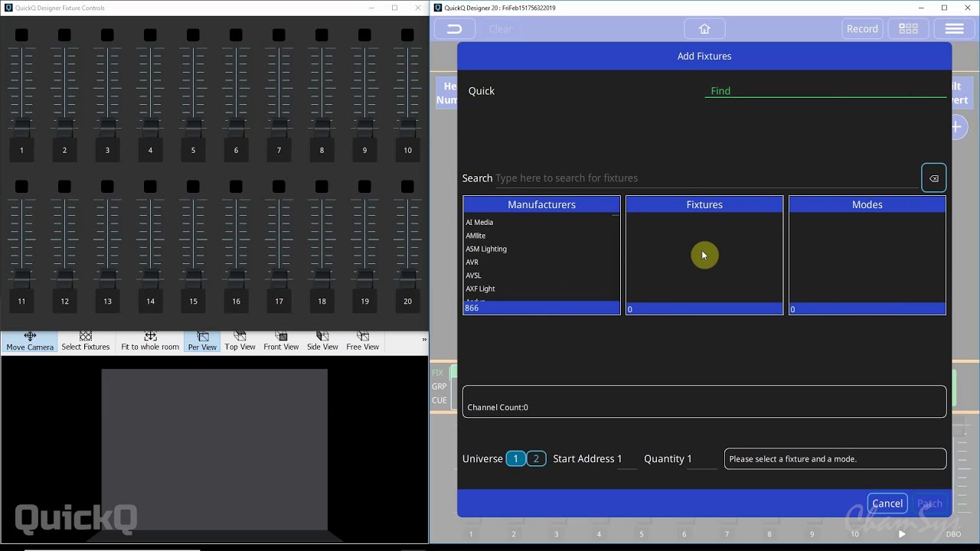Select AVR manufacturer
980x551 pixels.
[472, 262]
